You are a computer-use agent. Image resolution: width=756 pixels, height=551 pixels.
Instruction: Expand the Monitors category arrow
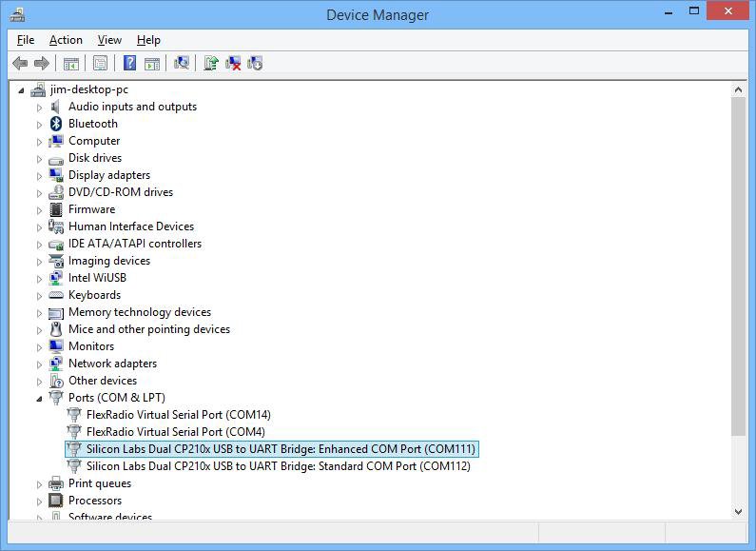coord(40,347)
